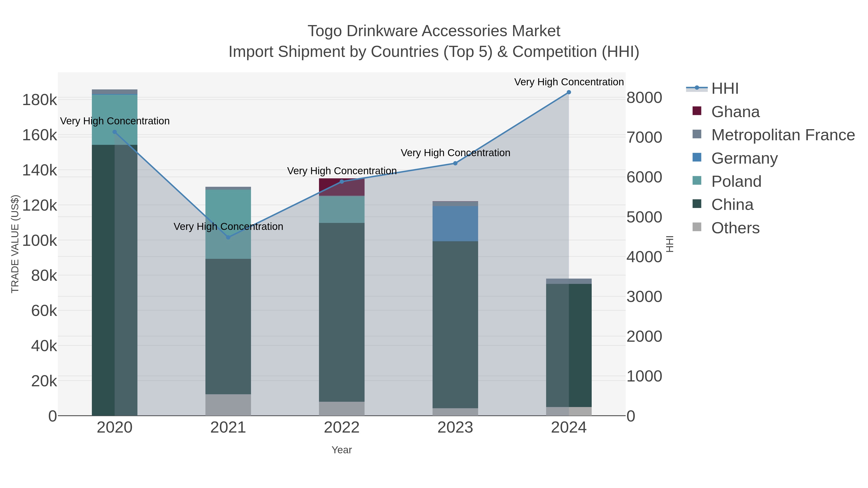Viewport: 868px width, 488px height.
Task: Toggle the HHI legend entry
Action: (x=712, y=88)
